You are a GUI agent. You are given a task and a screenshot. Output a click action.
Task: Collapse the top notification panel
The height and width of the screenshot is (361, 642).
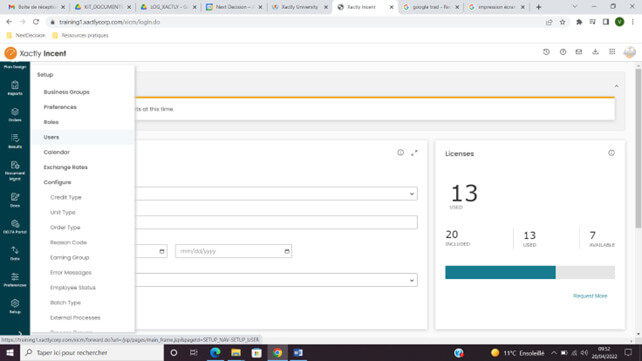point(616,86)
